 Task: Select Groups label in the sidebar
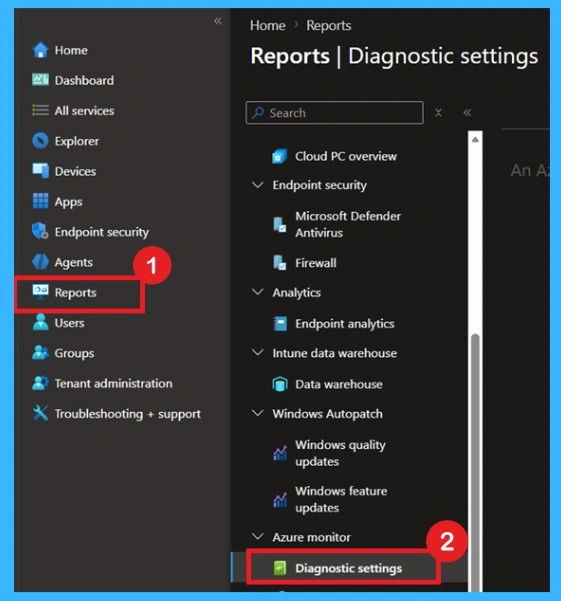click(74, 353)
